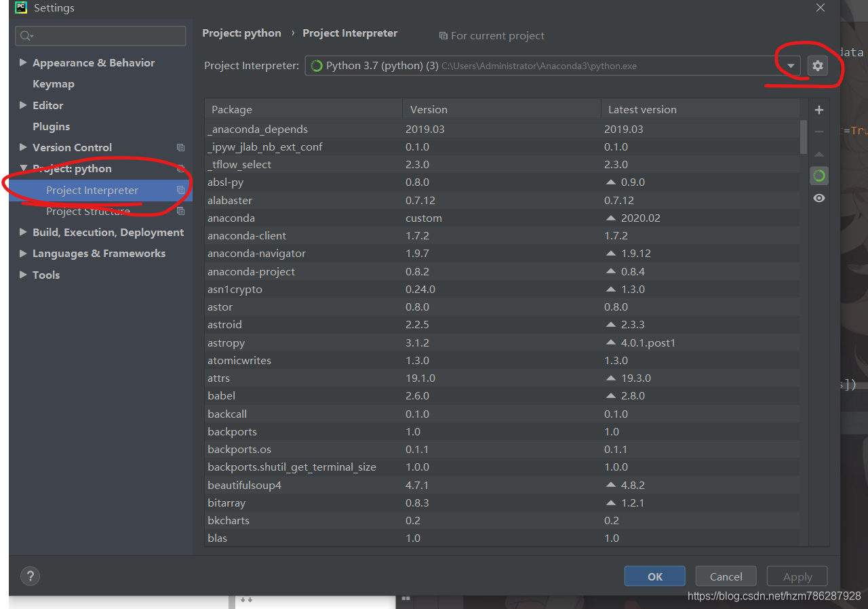Click the plus icon to install a package

click(819, 110)
